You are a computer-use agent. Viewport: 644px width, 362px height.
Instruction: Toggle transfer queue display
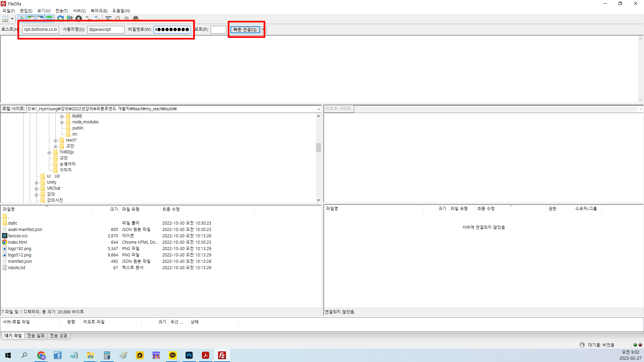tap(49, 18)
